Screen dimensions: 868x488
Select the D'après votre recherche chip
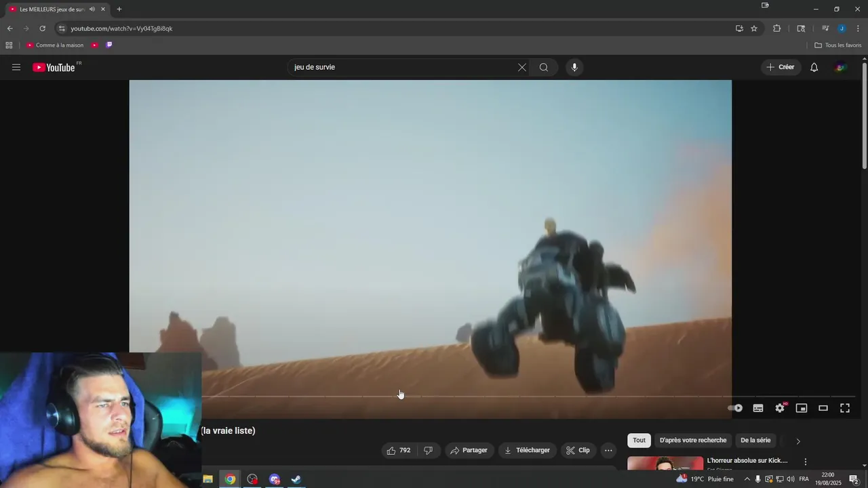pyautogui.click(x=693, y=441)
